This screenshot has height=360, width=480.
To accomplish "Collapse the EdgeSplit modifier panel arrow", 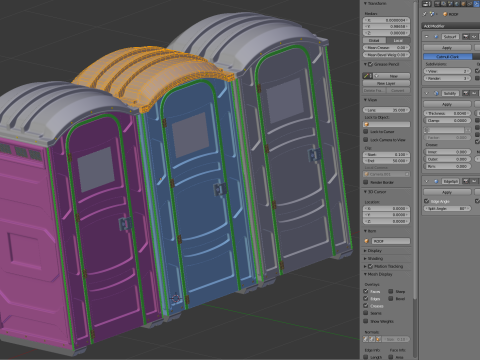I will [427, 181].
